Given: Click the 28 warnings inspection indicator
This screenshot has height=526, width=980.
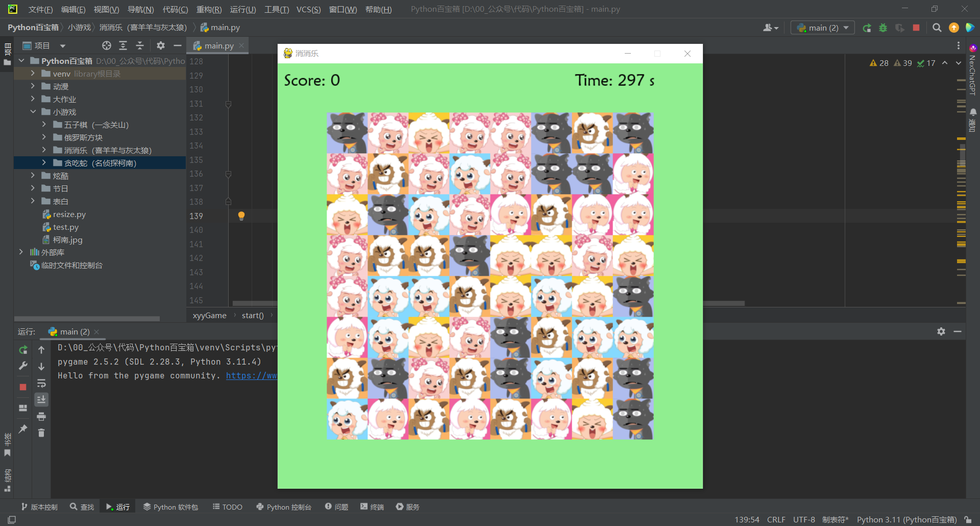Looking at the screenshot, I should (x=879, y=63).
